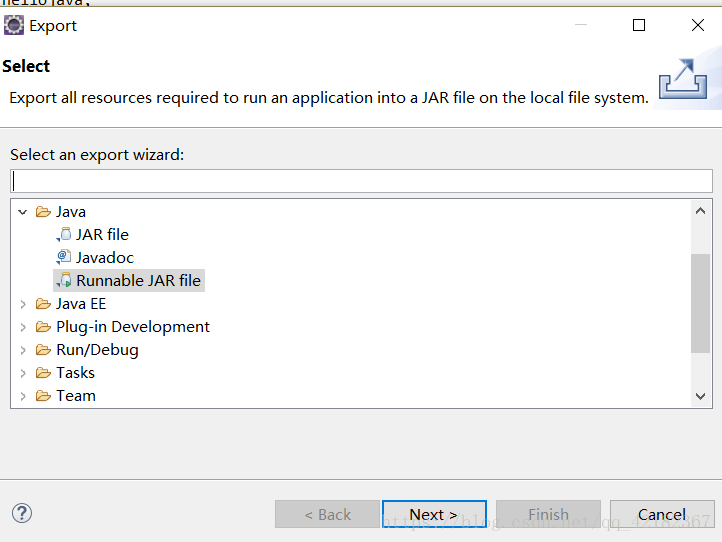The width and height of the screenshot is (722, 542).
Task: Open help via the question mark icon
Action: [x=22, y=513]
